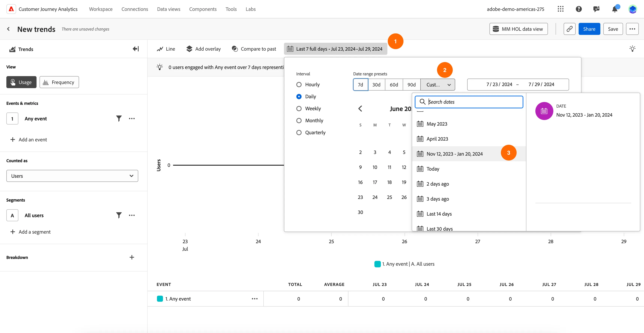
Task: Filter the Any event row
Action: [x=119, y=118]
